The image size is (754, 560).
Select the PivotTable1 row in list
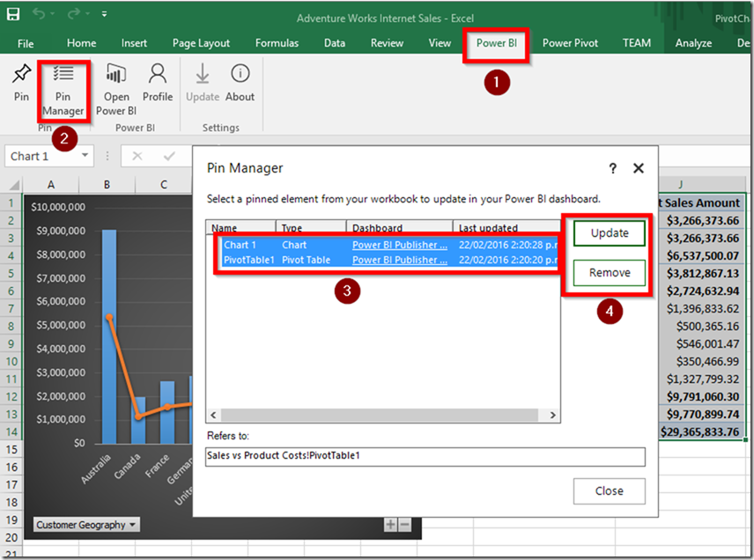coord(389,260)
